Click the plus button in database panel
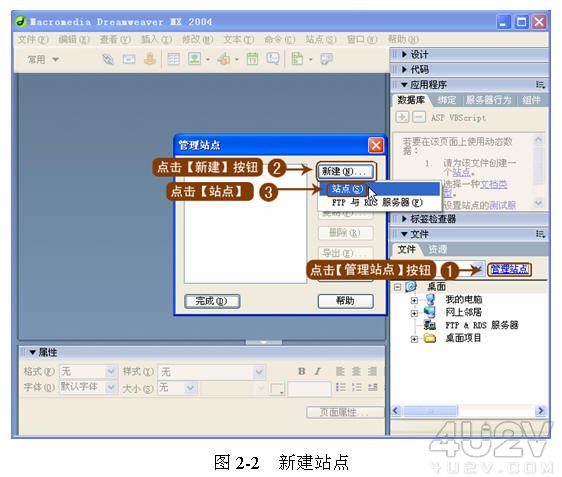 402,117
